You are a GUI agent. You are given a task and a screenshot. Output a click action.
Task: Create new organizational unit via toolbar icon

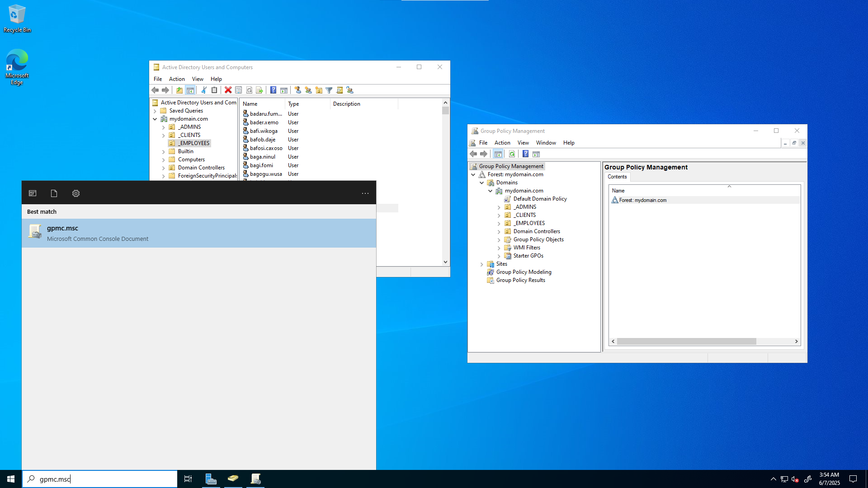[x=319, y=90]
